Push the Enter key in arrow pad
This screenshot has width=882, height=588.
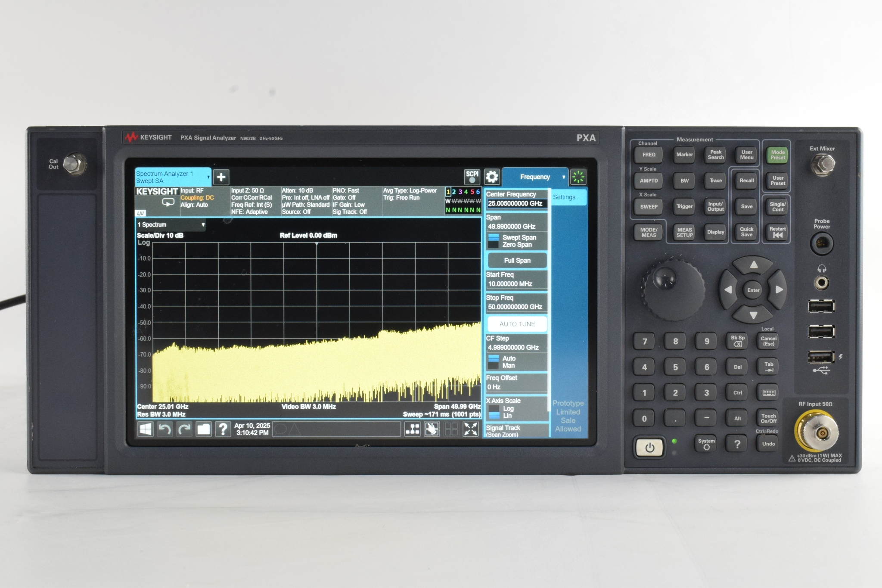tap(754, 290)
